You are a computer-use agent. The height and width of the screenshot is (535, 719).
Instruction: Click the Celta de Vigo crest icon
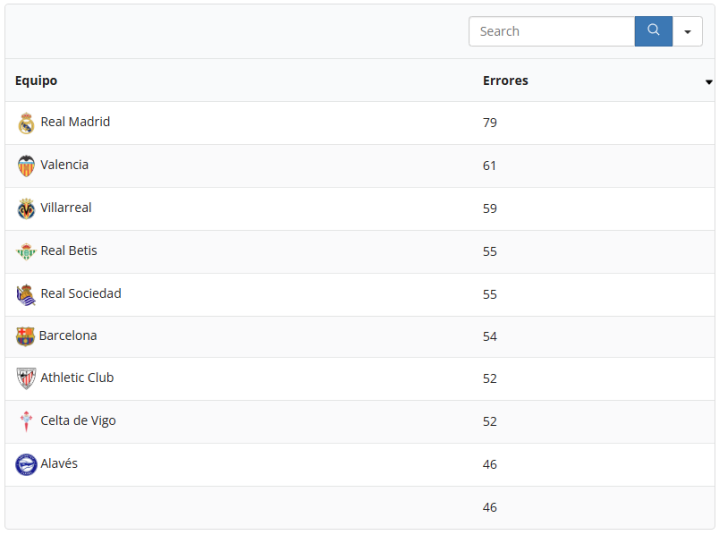coord(26,422)
